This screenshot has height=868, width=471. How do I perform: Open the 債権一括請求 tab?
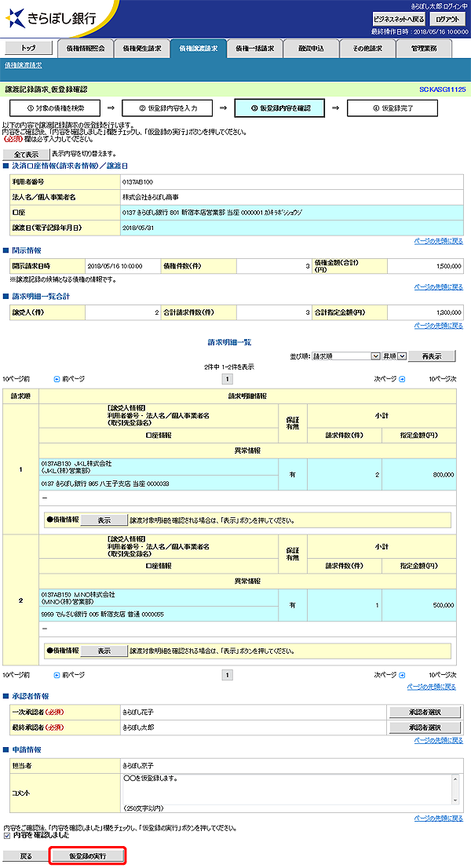pyautogui.click(x=254, y=49)
